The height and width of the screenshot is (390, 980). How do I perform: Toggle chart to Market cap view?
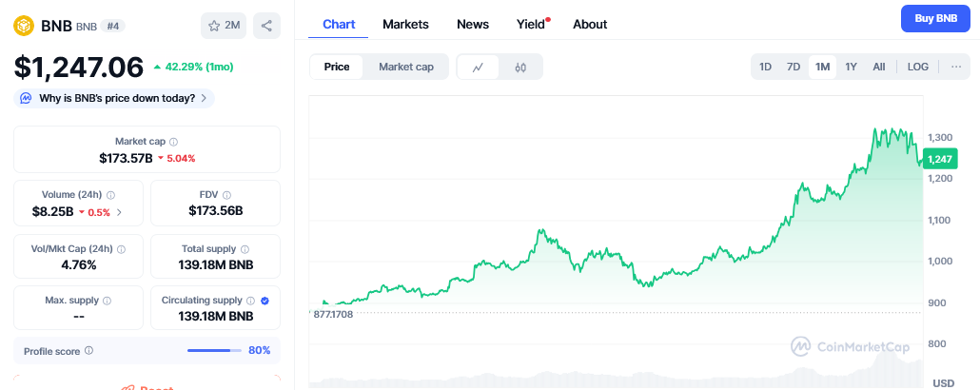406,67
